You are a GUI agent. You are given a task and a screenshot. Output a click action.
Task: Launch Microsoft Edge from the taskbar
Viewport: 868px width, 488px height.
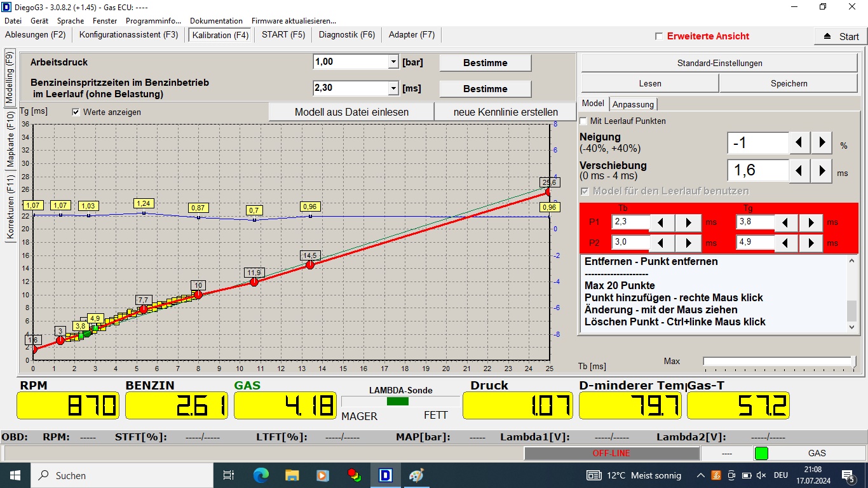pyautogui.click(x=261, y=475)
